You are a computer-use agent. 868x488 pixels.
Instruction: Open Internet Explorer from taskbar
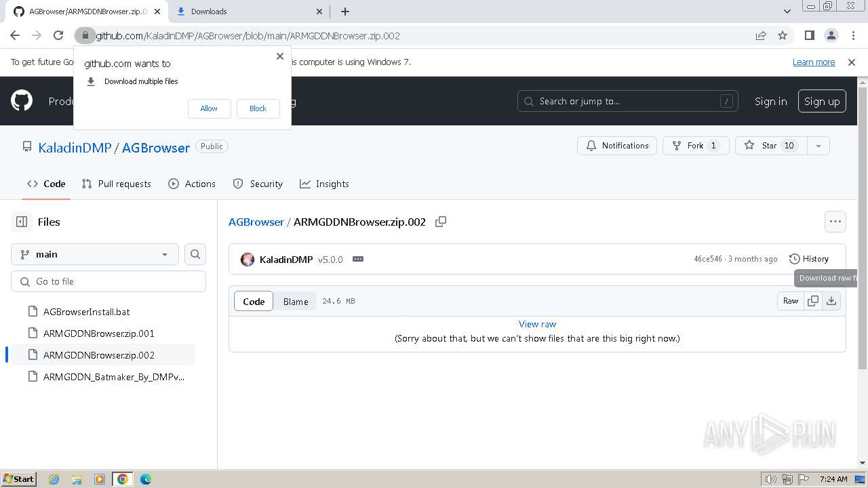coord(54,479)
